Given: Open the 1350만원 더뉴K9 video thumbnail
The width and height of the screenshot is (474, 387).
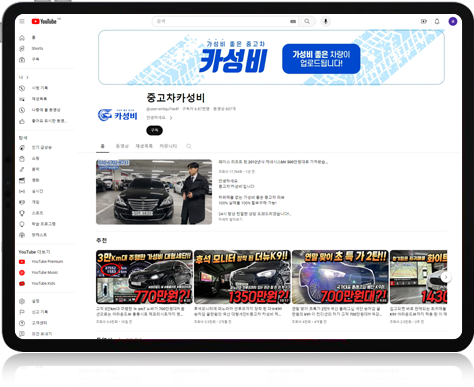Looking at the screenshot, I should click(x=242, y=277).
